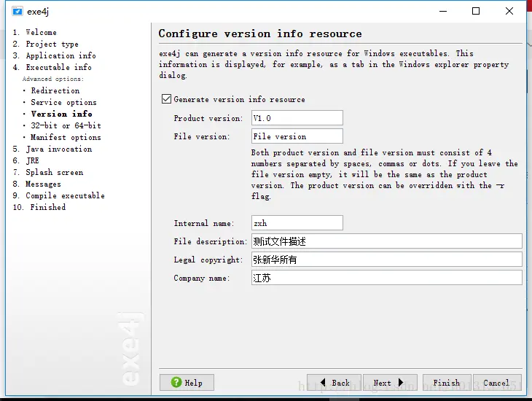Click the Configure version info resource heading

(260, 34)
